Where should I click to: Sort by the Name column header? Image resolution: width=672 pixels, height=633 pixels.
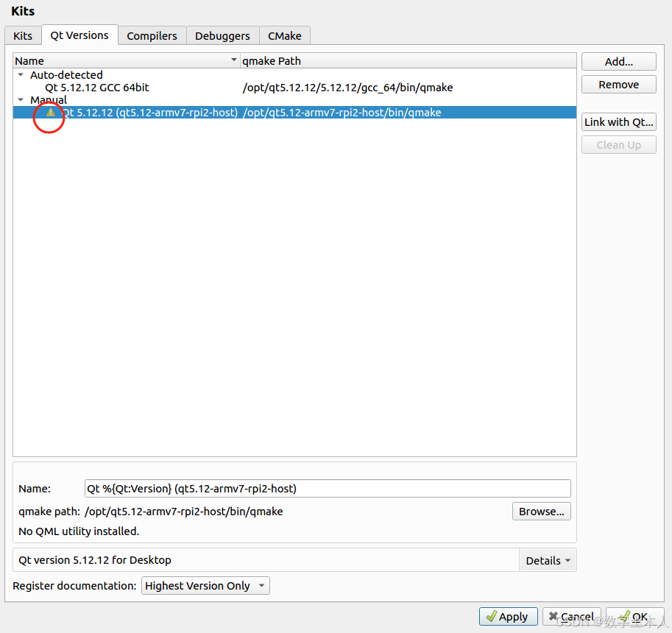127,61
